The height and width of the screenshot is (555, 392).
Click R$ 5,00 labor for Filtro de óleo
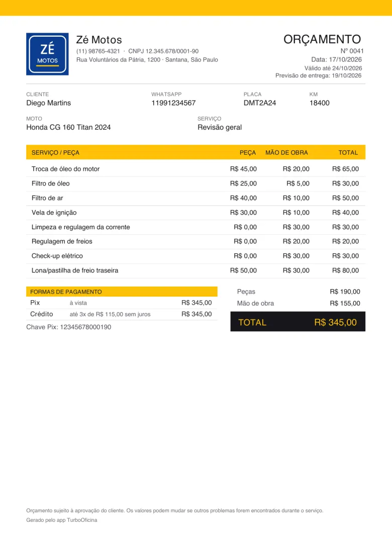pyautogui.click(x=298, y=183)
